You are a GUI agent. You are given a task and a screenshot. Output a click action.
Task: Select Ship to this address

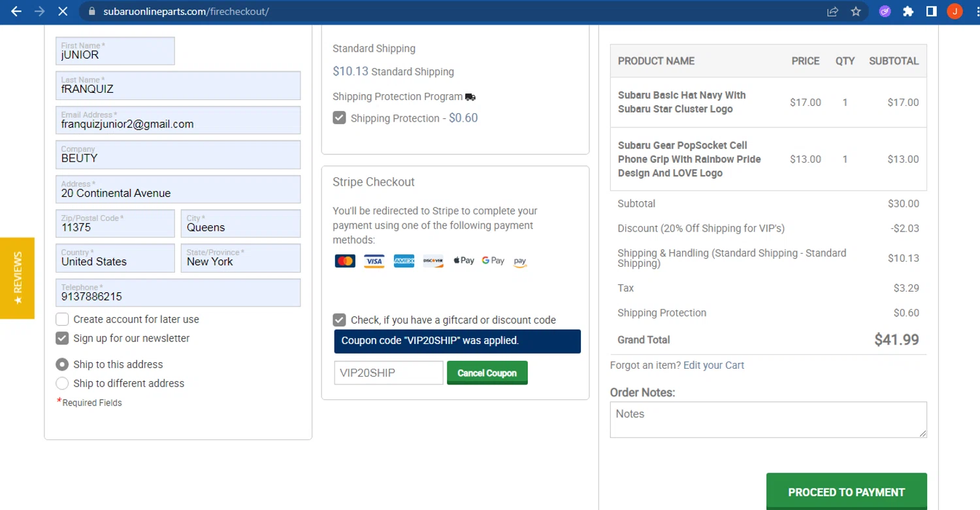tap(62, 364)
